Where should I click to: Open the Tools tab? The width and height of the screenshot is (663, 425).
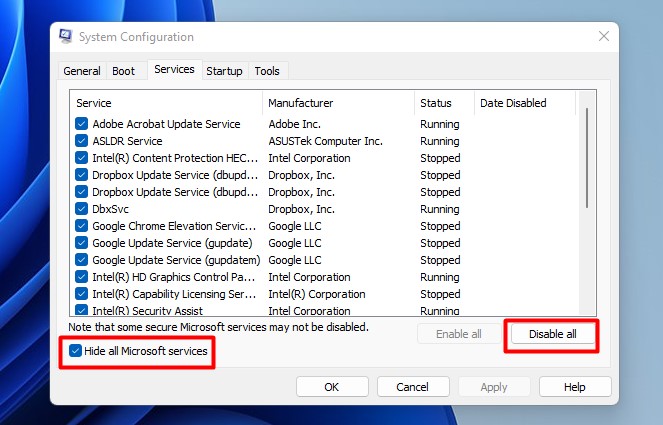[x=267, y=71]
